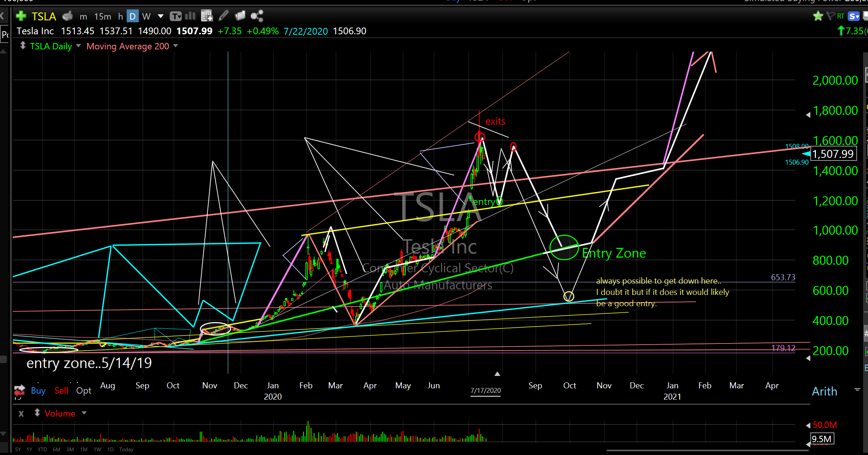
Task: Click the red Sell button
Action: coord(61,391)
